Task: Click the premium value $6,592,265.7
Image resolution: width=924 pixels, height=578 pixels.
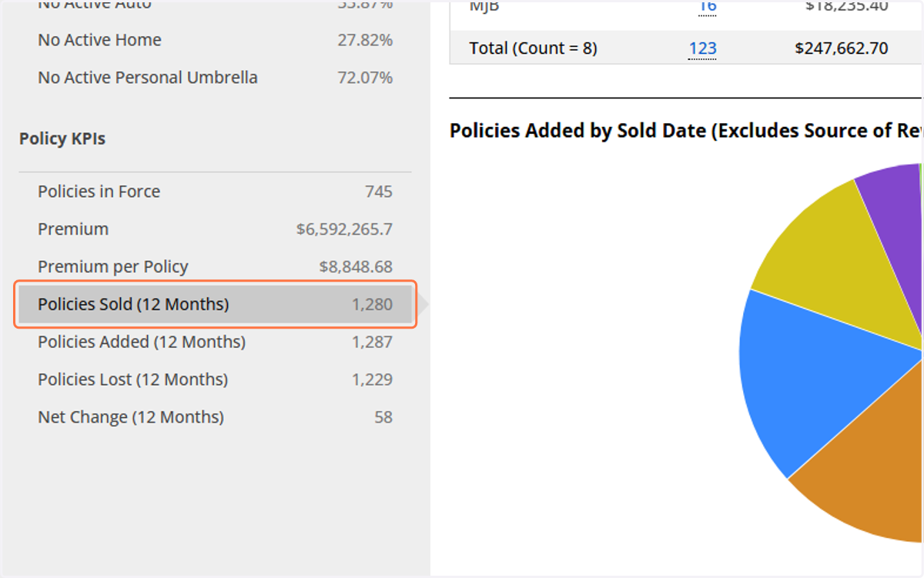Action: tap(344, 229)
